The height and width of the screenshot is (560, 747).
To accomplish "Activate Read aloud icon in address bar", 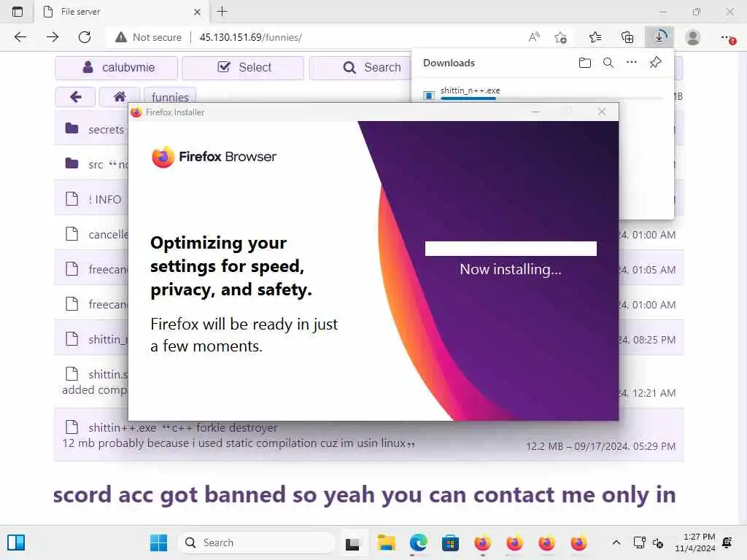I will pyautogui.click(x=534, y=37).
